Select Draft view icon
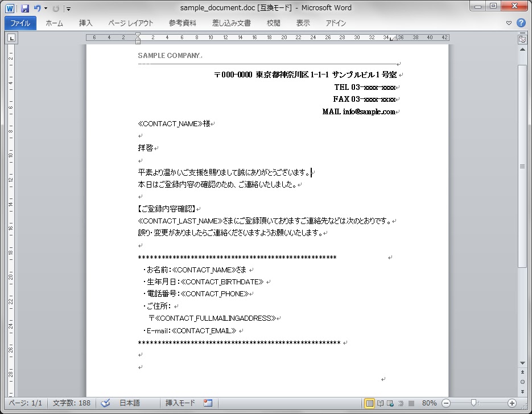The height and width of the screenshot is (414, 532). (410, 403)
